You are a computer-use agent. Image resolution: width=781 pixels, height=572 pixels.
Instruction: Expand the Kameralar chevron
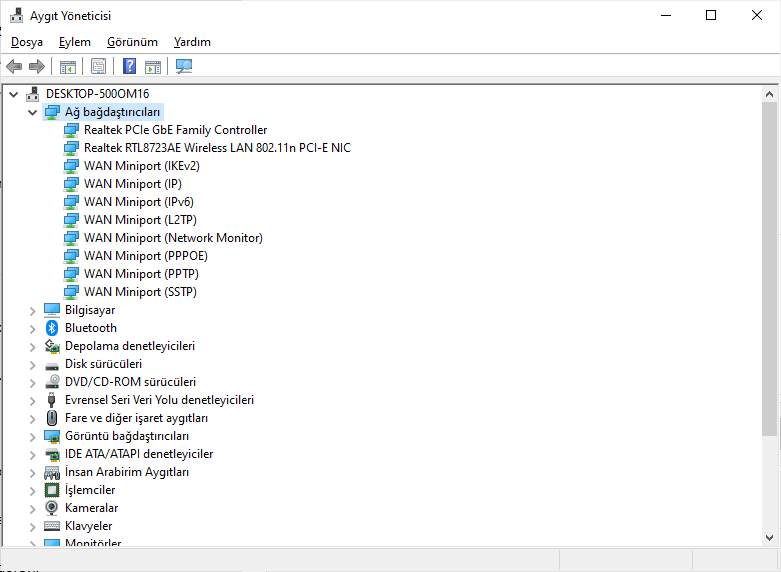pos(33,508)
